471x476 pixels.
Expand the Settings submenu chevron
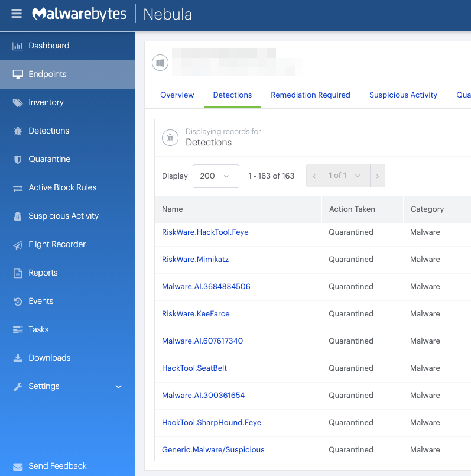(118, 387)
